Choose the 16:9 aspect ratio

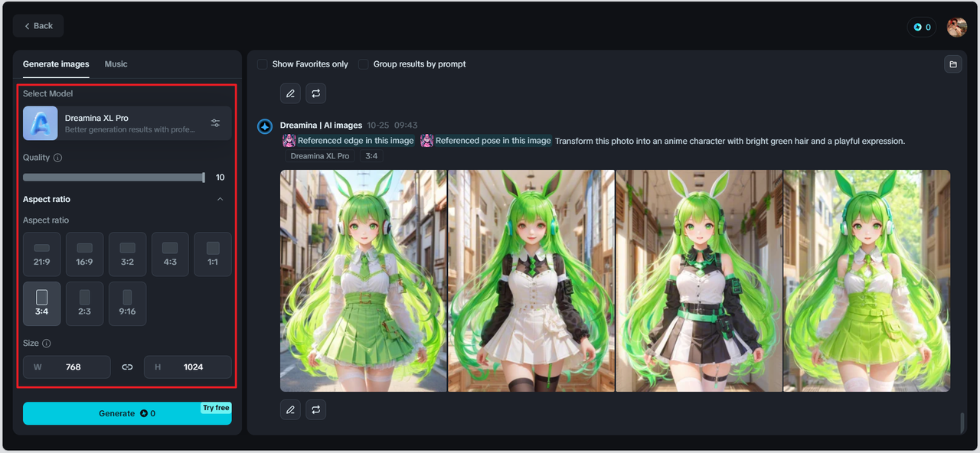84,254
